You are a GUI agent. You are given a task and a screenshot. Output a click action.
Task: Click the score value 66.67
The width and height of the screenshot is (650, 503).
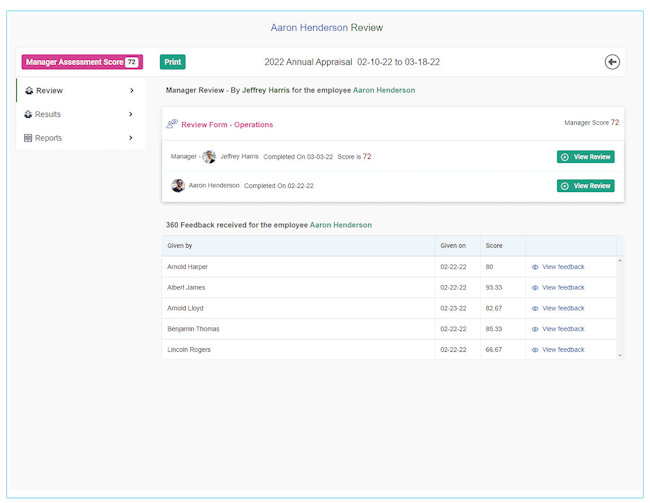point(494,350)
